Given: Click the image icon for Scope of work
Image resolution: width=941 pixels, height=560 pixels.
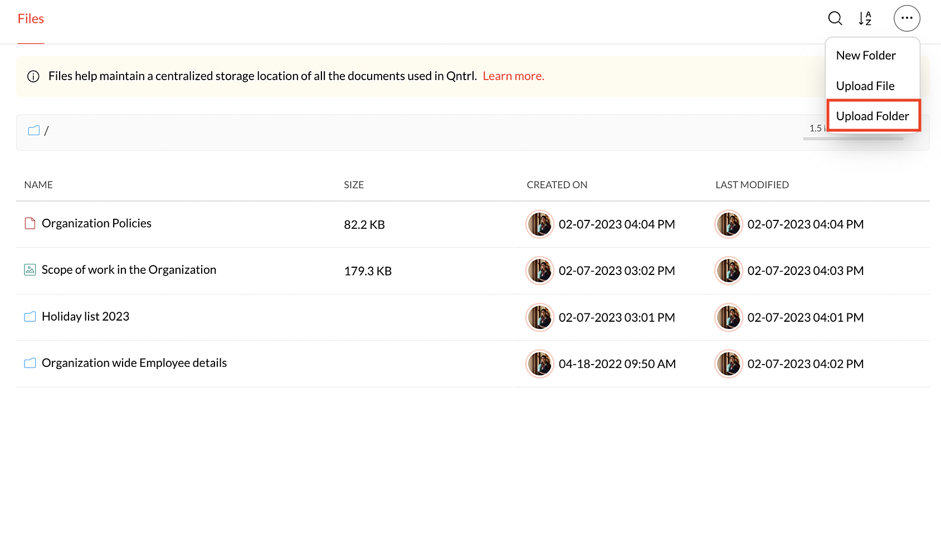Looking at the screenshot, I should click(30, 270).
